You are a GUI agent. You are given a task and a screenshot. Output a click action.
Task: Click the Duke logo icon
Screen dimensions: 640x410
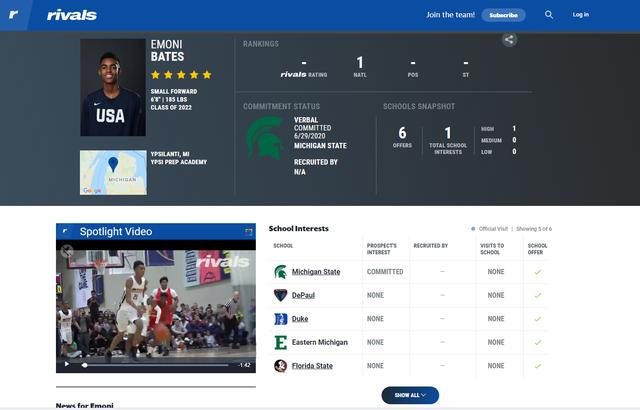[x=280, y=319]
